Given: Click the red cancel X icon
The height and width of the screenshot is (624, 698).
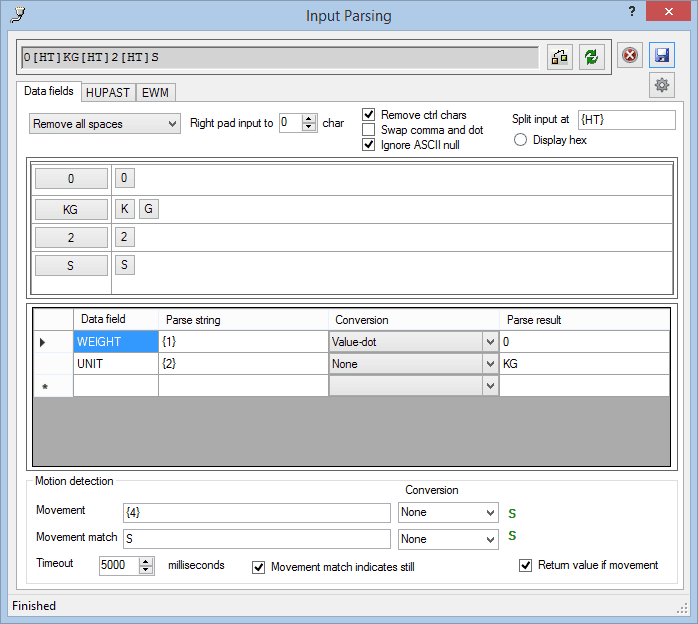Looking at the screenshot, I should pos(629,56).
